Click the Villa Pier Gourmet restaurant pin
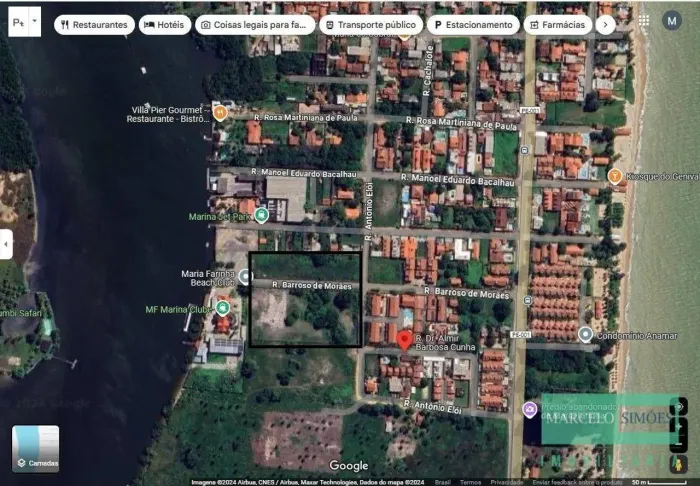This screenshot has width=700, height=486. click(220, 112)
